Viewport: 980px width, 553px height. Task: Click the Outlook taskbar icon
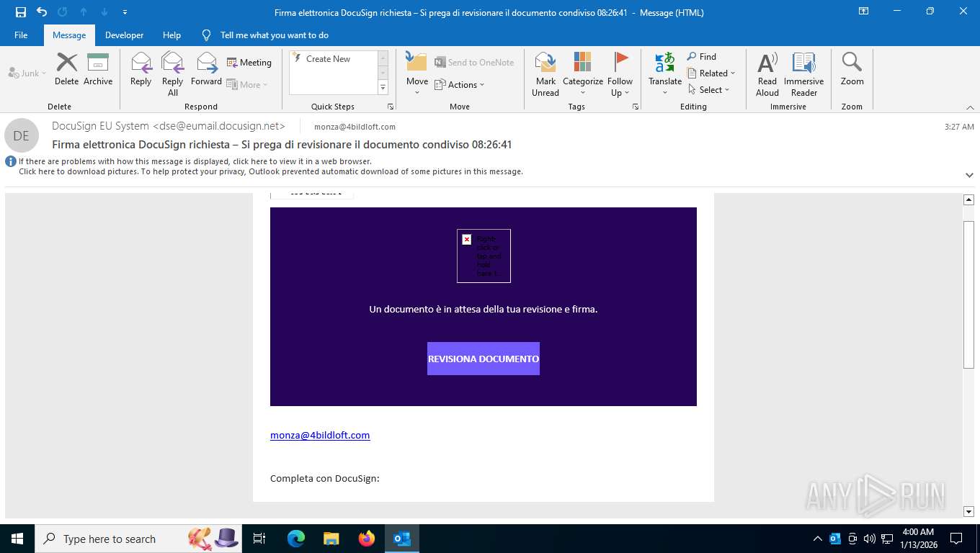coord(402,539)
